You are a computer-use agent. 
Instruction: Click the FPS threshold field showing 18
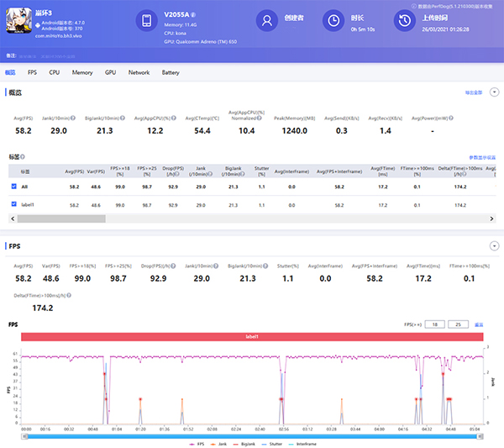[x=434, y=324]
